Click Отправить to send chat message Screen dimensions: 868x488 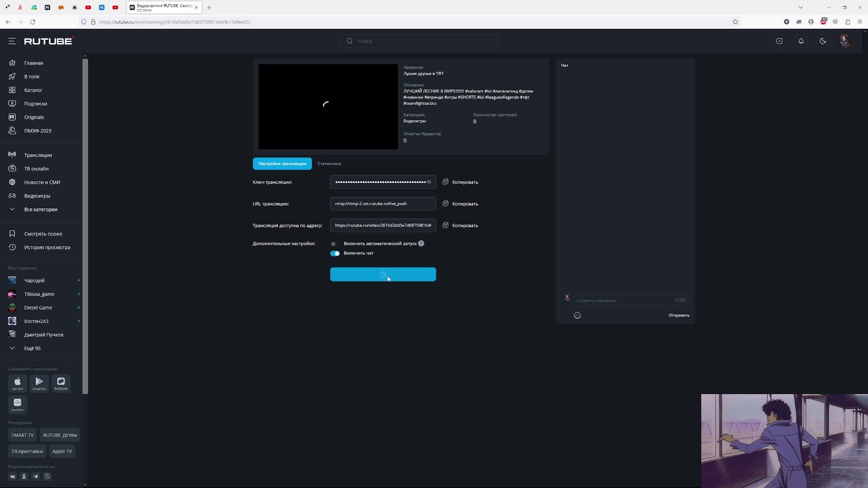(679, 315)
